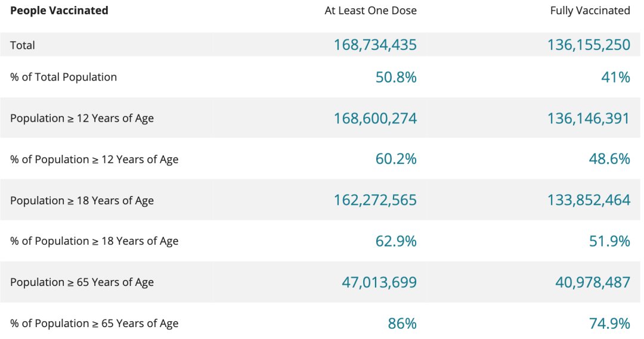Screen dimensions: 644x339
Task: Click the 74.9% fully vaccinated value
Action: pyautogui.click(x=609, y=324)
